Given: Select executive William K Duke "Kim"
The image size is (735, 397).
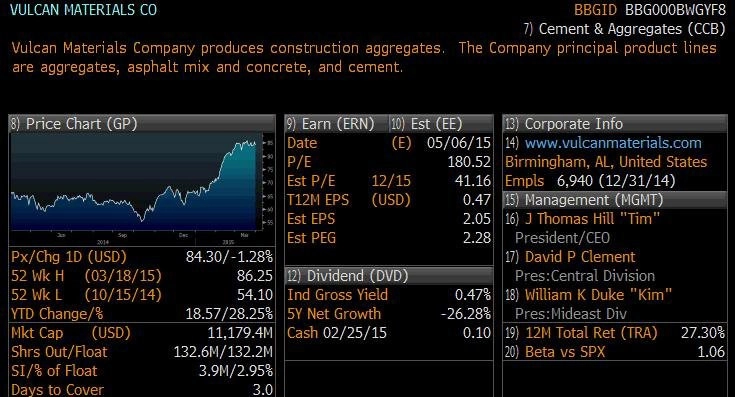Looking at the screenshot, I should coord(598,295).
